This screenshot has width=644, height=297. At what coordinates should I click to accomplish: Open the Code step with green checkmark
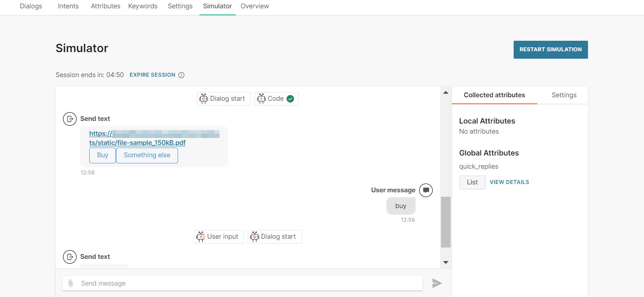(276, 99)
